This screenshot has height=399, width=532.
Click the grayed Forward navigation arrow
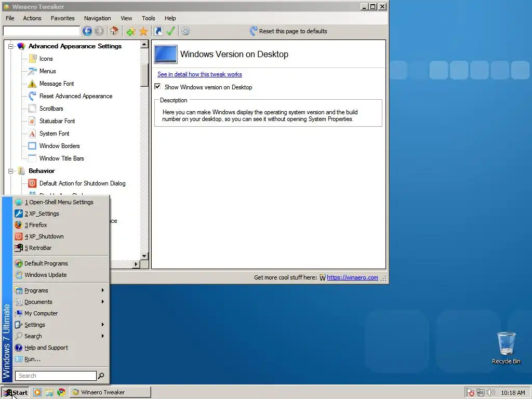pyautogui.click(x=99, y=31)
